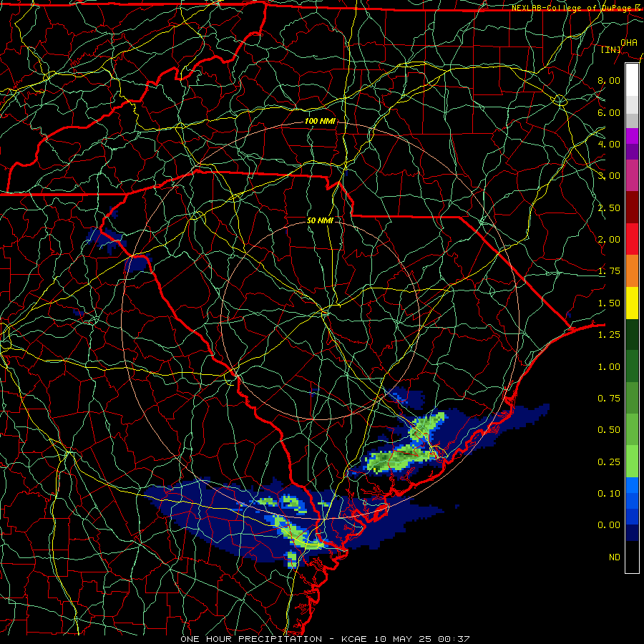This screenshot has height=644, width=644.
Task: Click the lime green legend swatch beside 0.25
Action: pos(632,462)
